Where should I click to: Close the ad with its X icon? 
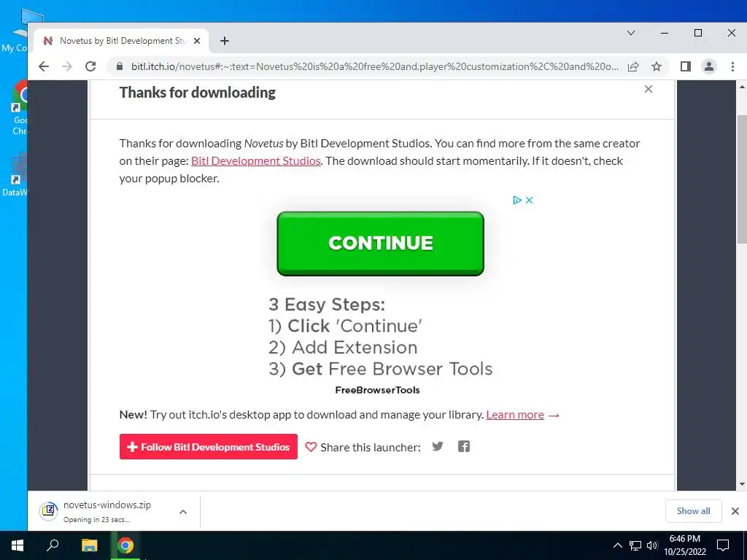click(529, 200)
